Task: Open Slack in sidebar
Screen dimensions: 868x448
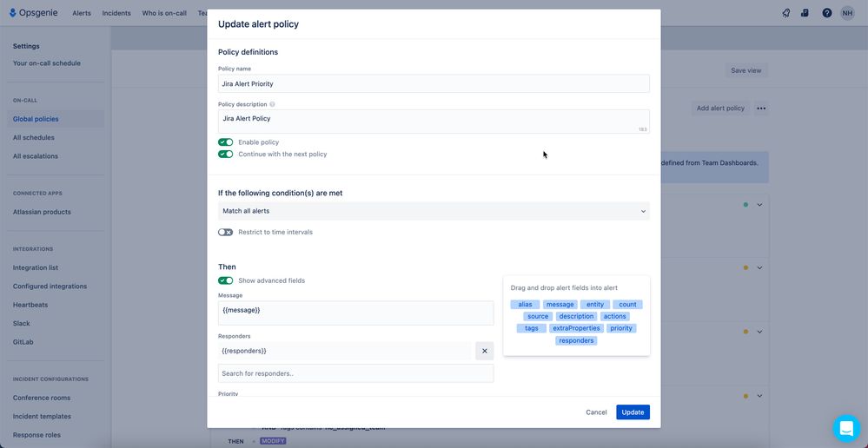Action: (x=22, y=324)
